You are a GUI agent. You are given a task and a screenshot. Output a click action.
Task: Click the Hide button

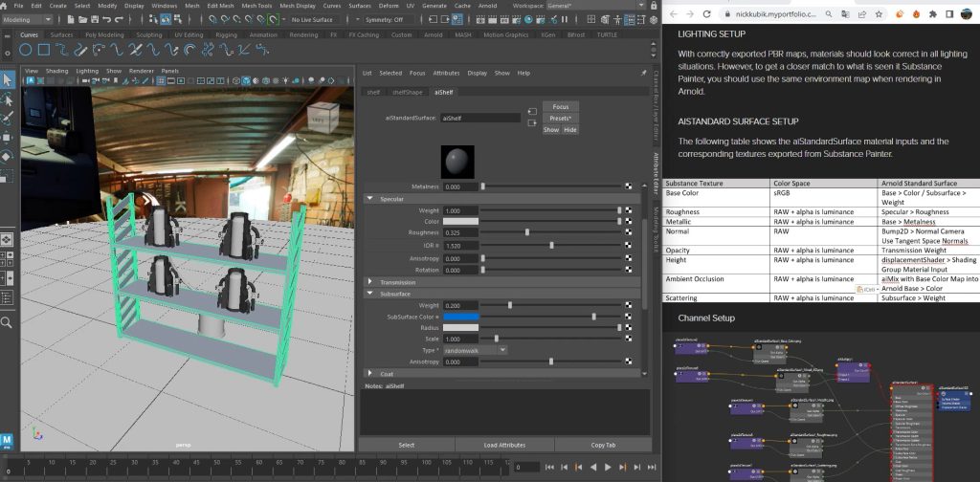point(570,129)
